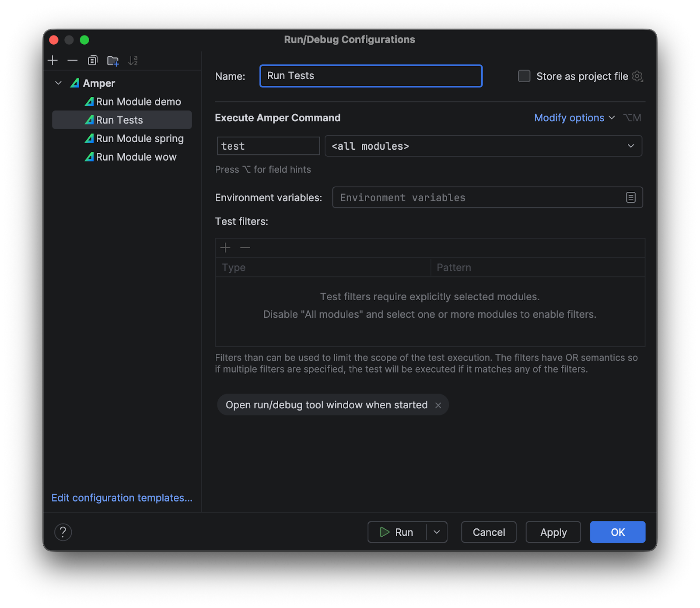700x608 pixels.
Task: Click gear icon beside Store as project file
Action: pos(637,76)
